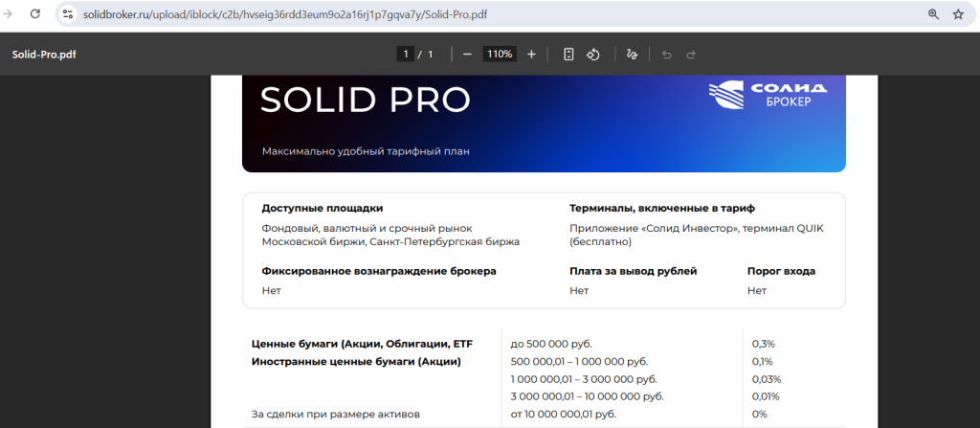
Task: Click the redo arrow in PDF toolbar
Action: click(691, 55)
